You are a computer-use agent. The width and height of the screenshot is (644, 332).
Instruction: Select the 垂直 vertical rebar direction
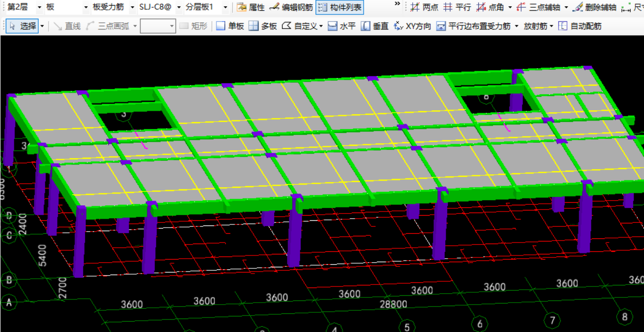coord(375,26)
